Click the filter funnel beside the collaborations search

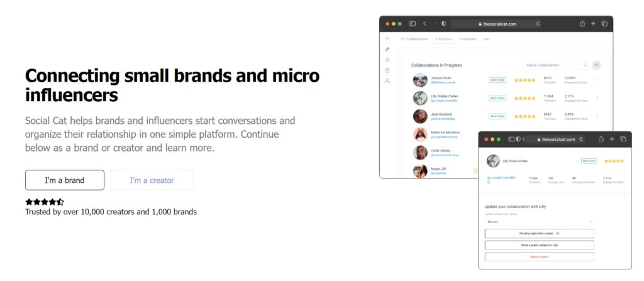(596, 65)
